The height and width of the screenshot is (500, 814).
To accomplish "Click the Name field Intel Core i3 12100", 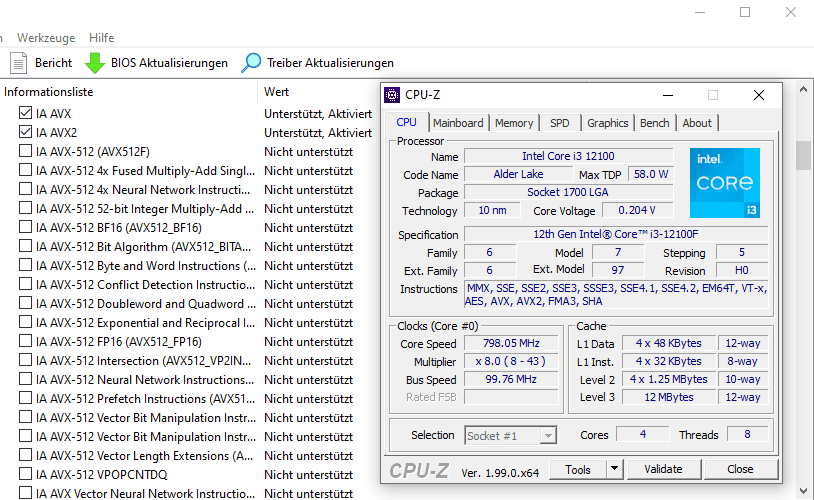I will click(x=568, y=156).
